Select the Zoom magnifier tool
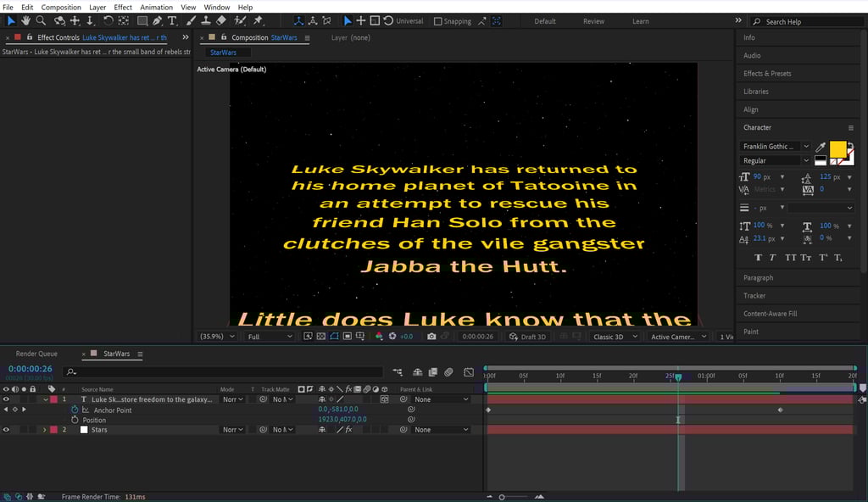868x502 pixels. tap(41, 21)
